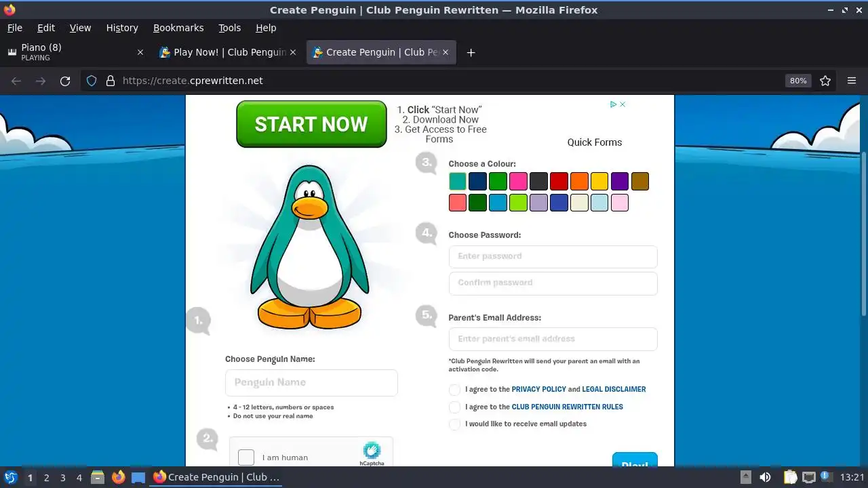Screen dimensions: 868x488
Task: Click the hCaptcha logo
Action: pos(372,453)
